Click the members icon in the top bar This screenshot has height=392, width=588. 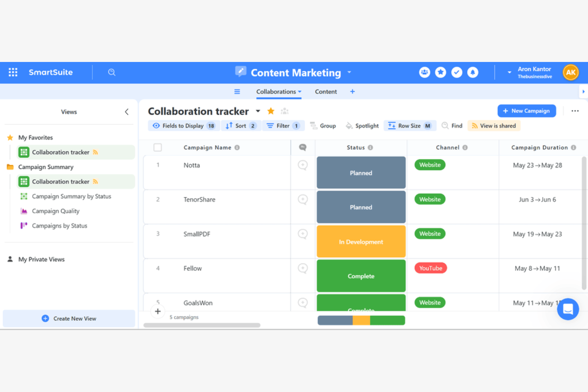click(424, 72)
